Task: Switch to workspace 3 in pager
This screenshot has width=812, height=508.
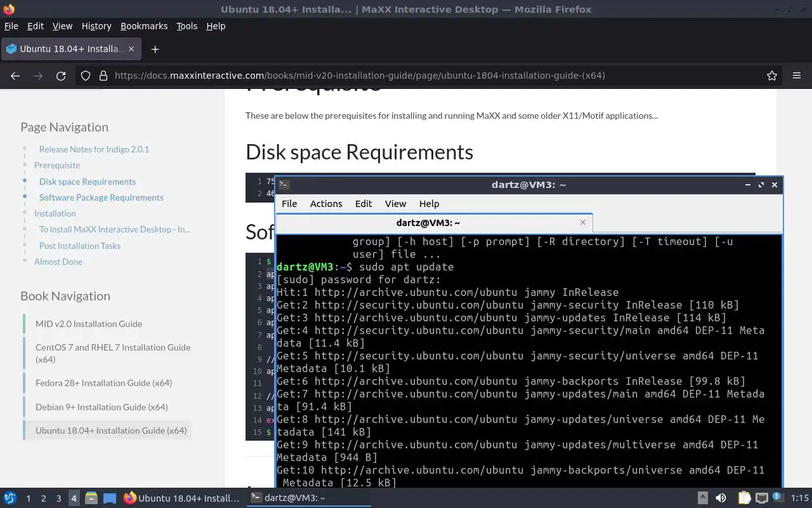Action: [58, 498]
